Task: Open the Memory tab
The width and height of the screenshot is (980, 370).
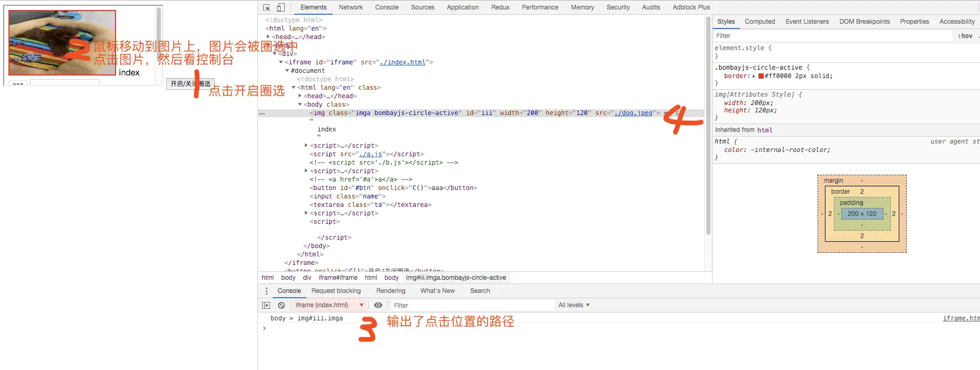Action: 582,7
